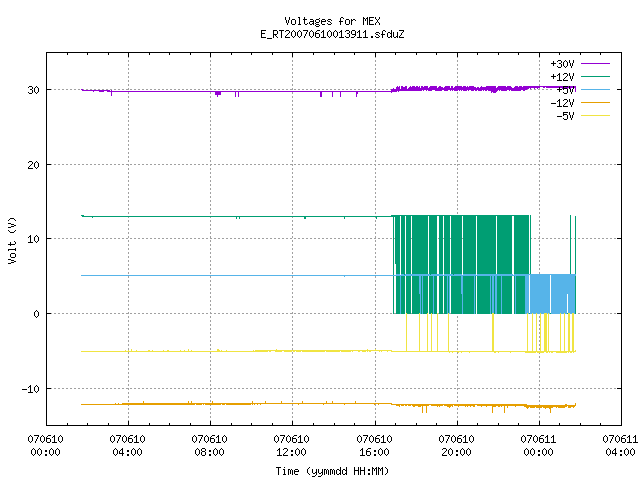Image resolution: width=640 pixels, height=480 pixels.
Task: Click the x-axis label 070610 00:00
Action: [45, 446]
